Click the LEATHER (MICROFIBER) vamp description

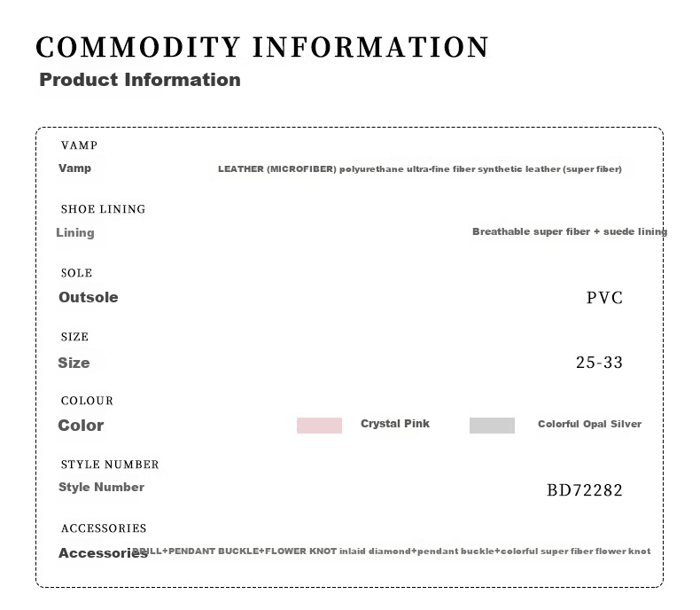tap(420, 169)
